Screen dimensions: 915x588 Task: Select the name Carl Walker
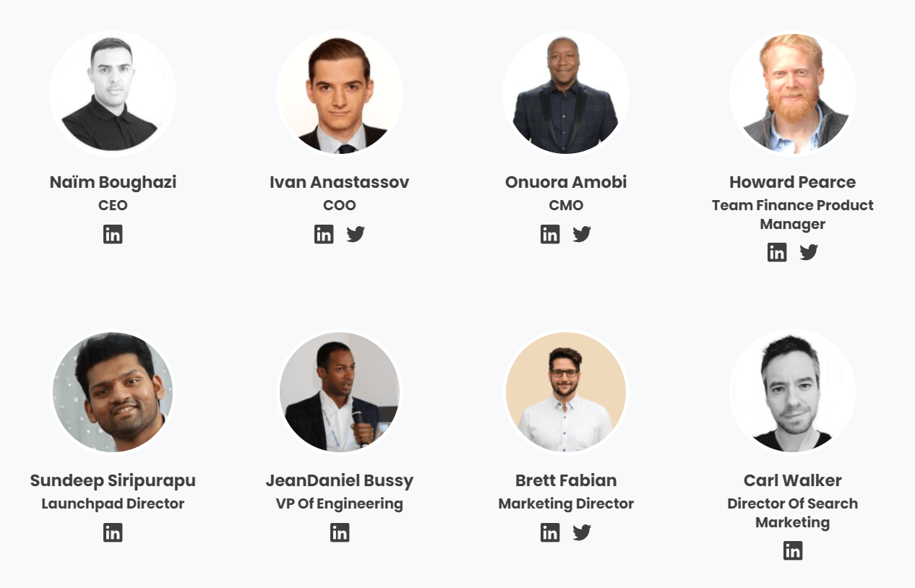click(793, 480)
